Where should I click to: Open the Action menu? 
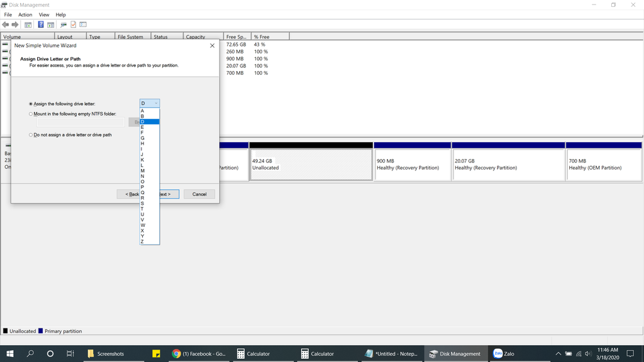coord(25,15)
